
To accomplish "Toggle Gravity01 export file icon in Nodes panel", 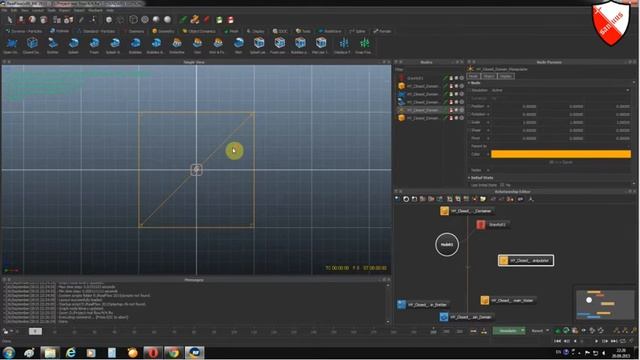I will (x=451, y=78).
